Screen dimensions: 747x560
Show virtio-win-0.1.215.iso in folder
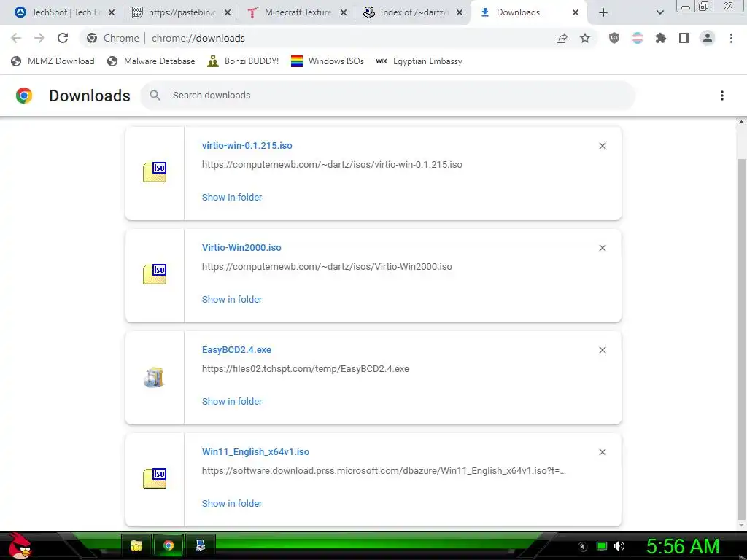click(x=232, y=197)
